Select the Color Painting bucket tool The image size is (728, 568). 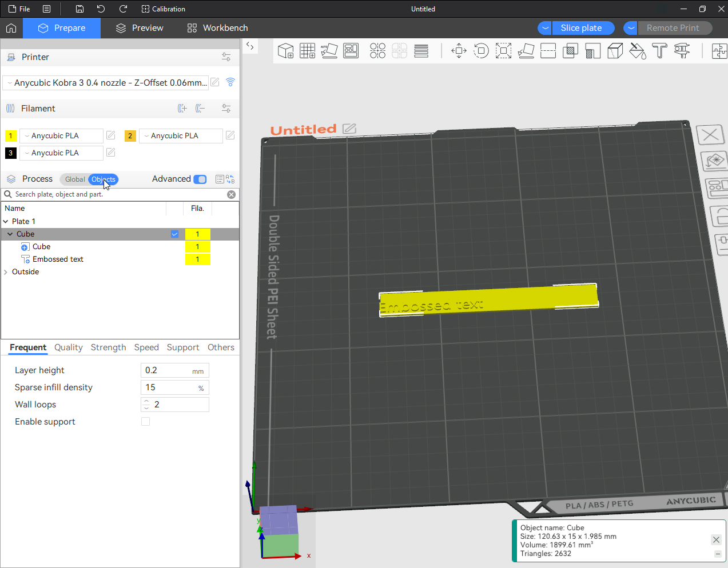pos(637,51)
